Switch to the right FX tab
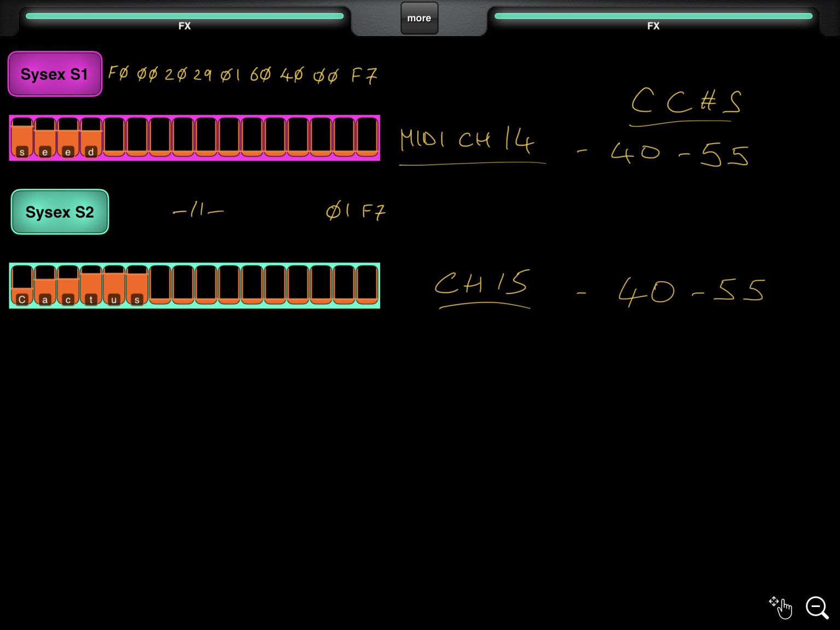 [x=654, y=21]
